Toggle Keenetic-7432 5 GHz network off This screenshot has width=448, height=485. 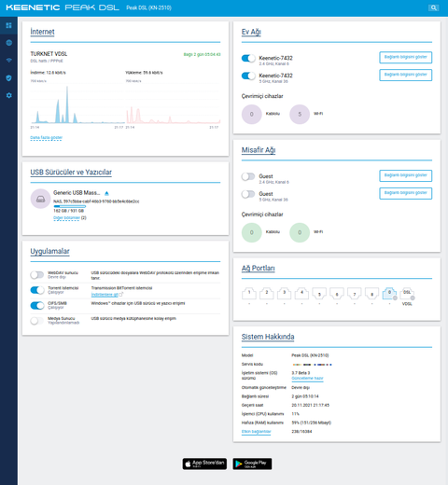(248, 76)
